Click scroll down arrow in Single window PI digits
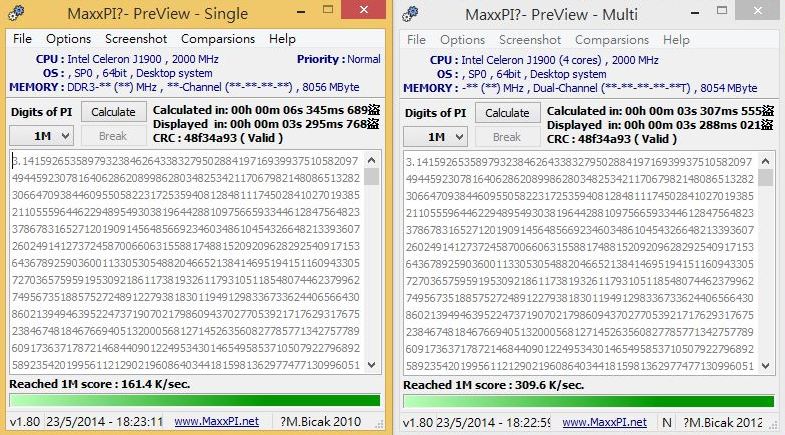785x435 pixels. [x=371, y=365]
